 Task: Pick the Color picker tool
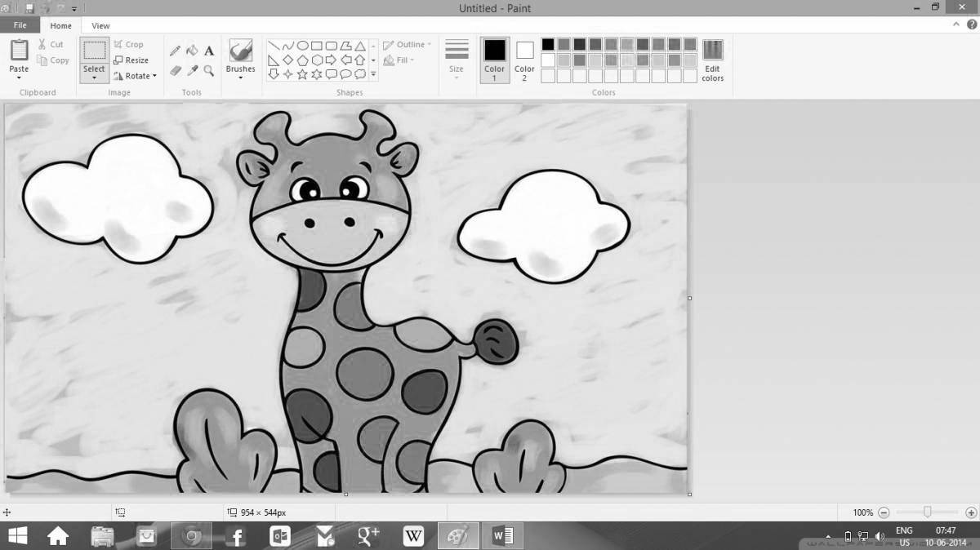point(192,72)
